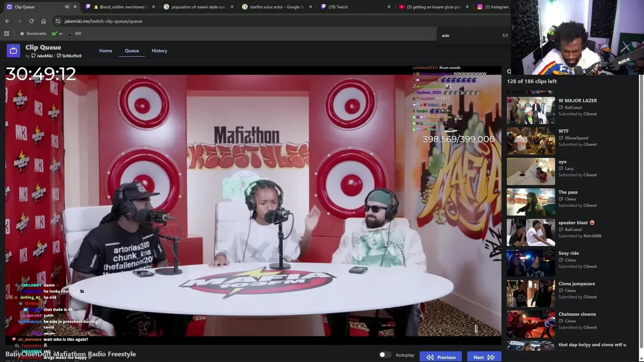644x362 pixels.
Task: Click 'Submitted by fletch088' text
Action: coord(580,236)
